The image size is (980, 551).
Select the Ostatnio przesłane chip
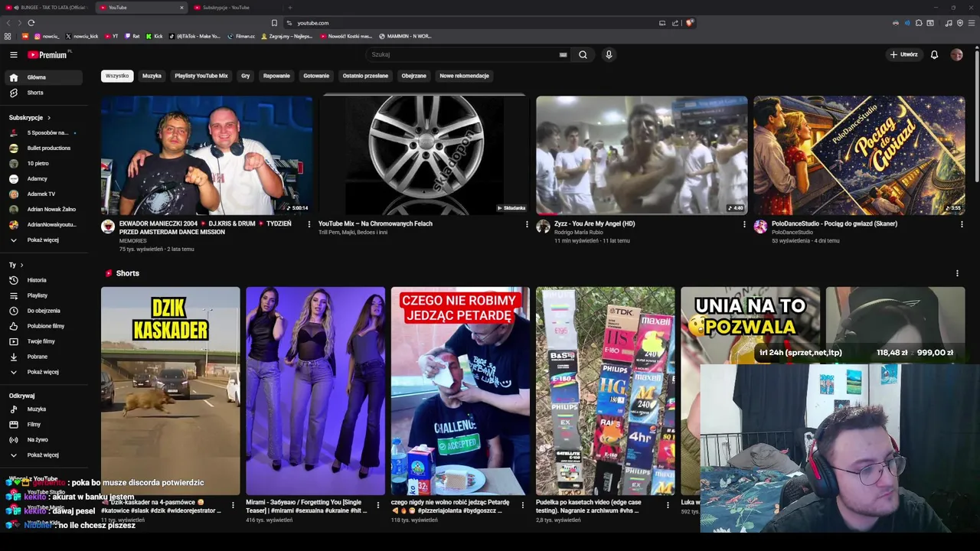click(x=365, y=76)
